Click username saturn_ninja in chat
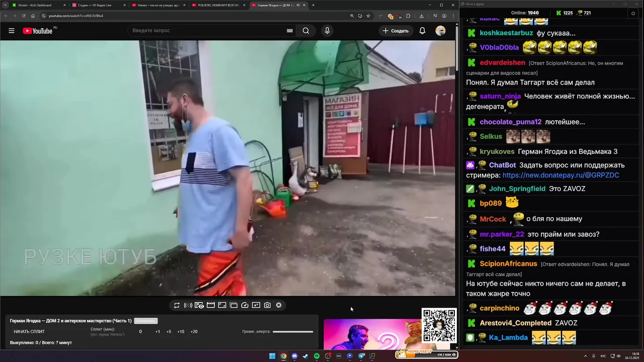This screenshot has height=362, width=644. point(500,96)
